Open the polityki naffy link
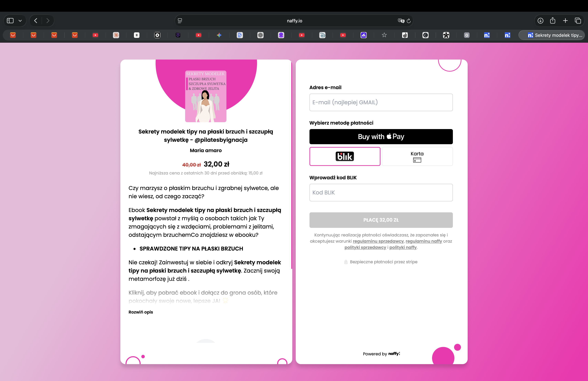The image size is (588, 381). point(403,247)
